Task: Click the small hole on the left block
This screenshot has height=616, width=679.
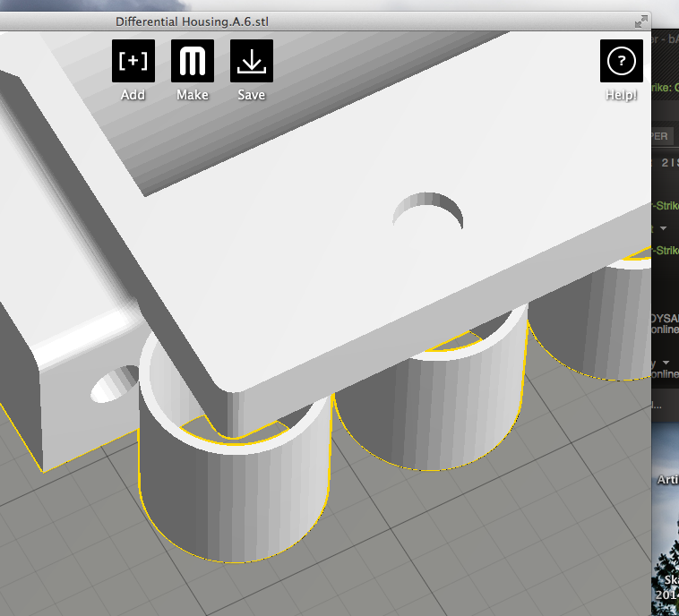Action: pyautogui.click(x=113, y=384)
